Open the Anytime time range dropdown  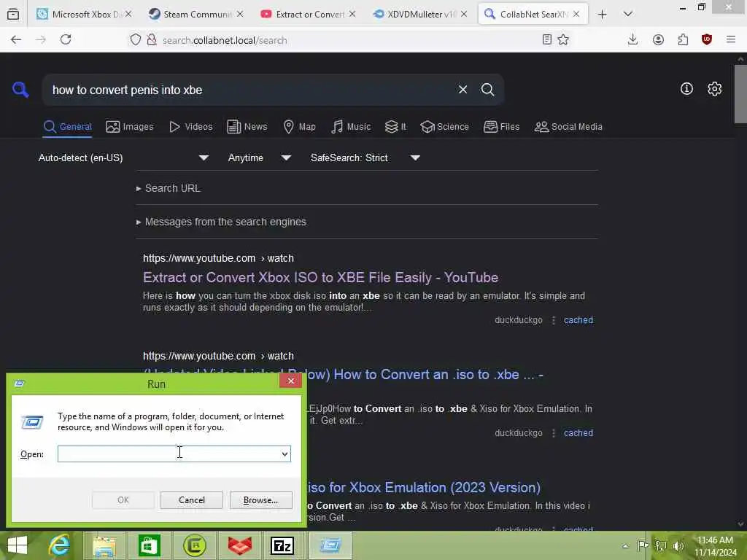coord(259,157)
